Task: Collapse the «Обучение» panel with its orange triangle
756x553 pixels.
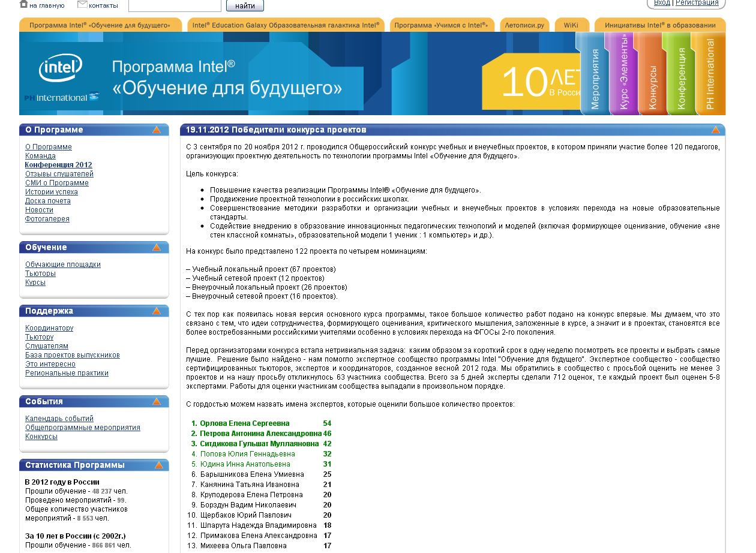Action: 157,248
